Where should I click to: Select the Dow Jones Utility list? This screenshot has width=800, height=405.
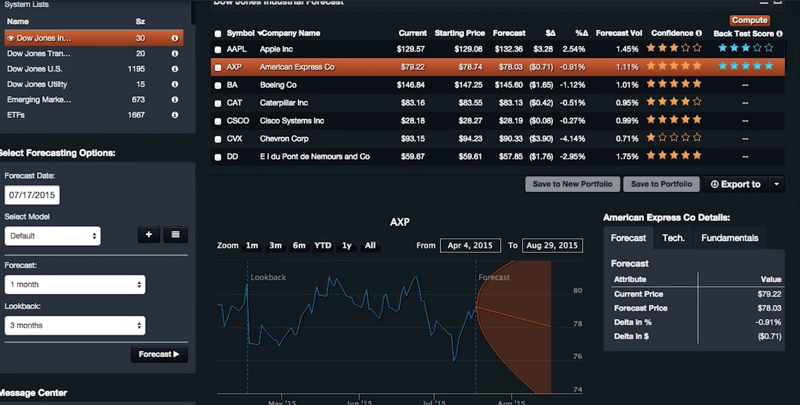point(93,84)
